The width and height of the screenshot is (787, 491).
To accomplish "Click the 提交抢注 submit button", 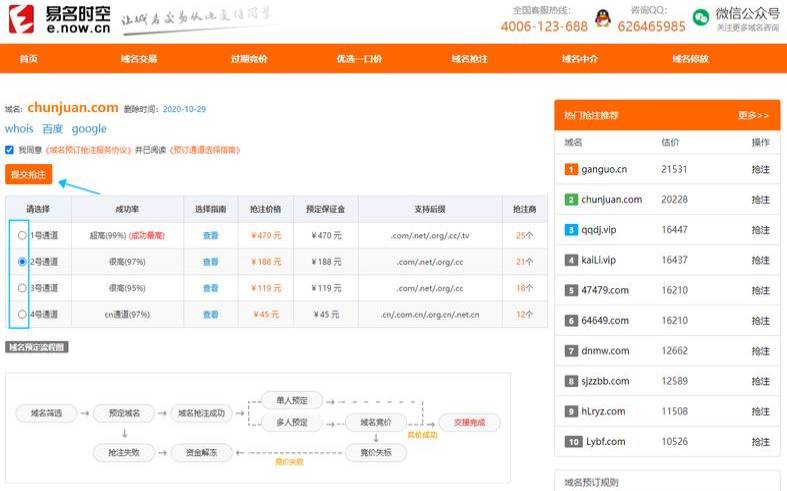I will coord(29,174).
